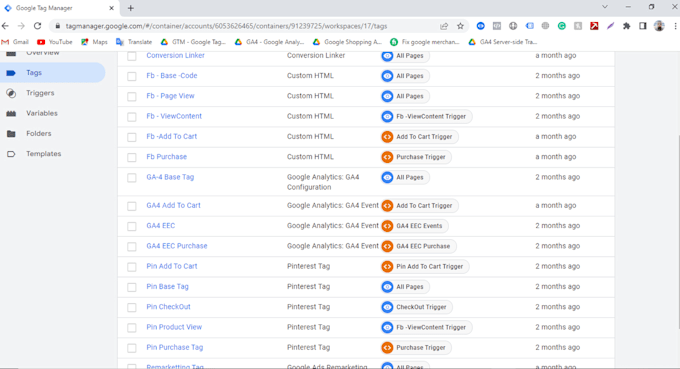Tick the checkbox for Conversion Linker

pyautogui.click(x=132, y=56)
